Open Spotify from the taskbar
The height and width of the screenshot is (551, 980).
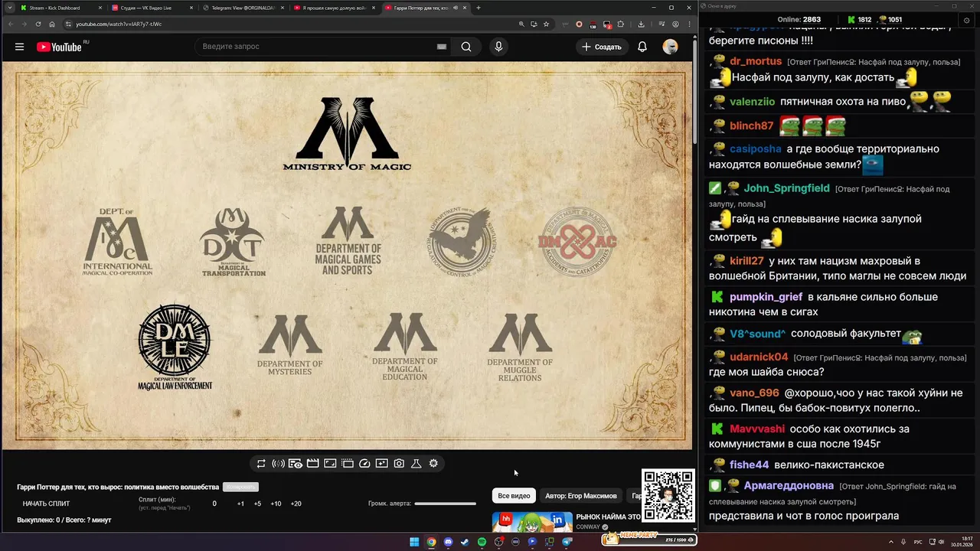tap(482, 542)
